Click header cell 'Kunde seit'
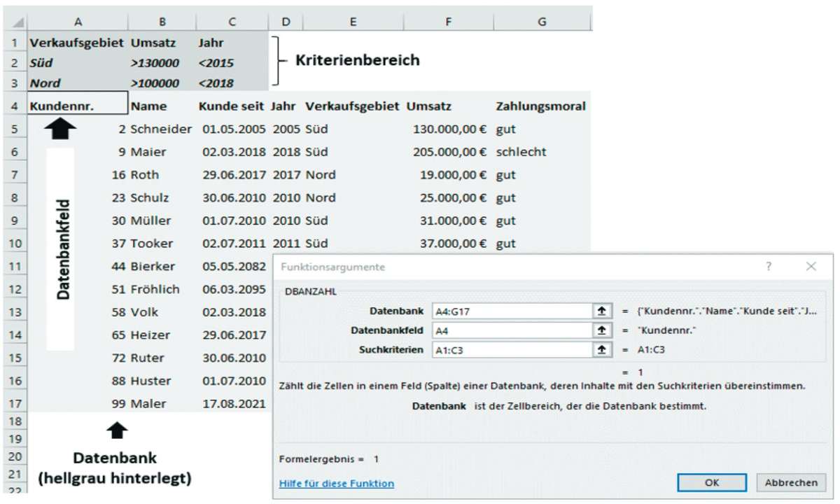Screen dimensions: 840x504 (232, 107)
